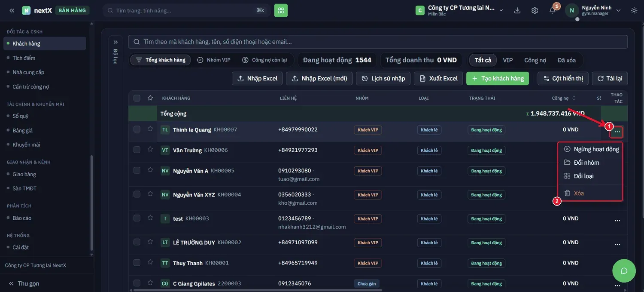Collapse sidebar with double chevron icon

pos(12,10)
